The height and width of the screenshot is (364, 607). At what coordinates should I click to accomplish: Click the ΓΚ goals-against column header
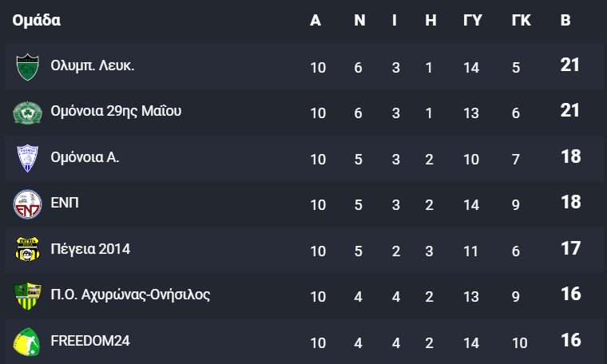click(x=521, y=20)
